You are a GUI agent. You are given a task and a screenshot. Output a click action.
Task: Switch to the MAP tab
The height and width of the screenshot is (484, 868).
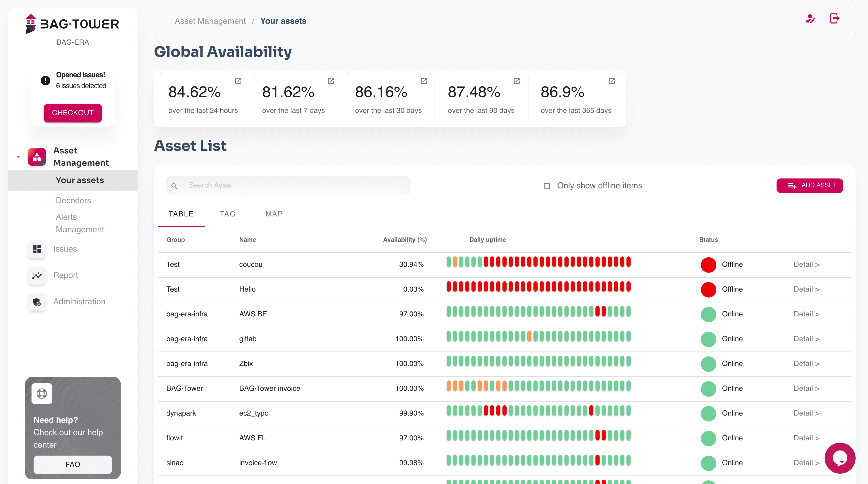[274, 214]
